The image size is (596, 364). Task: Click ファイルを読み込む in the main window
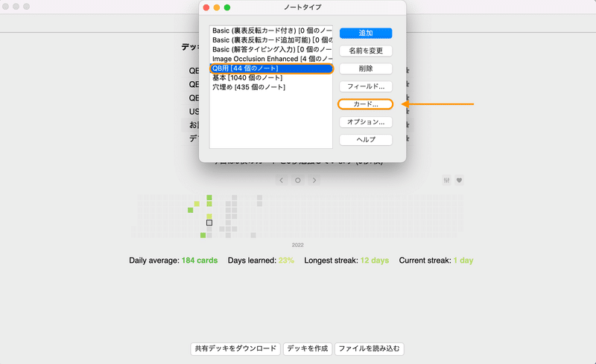tap(369, 349)
